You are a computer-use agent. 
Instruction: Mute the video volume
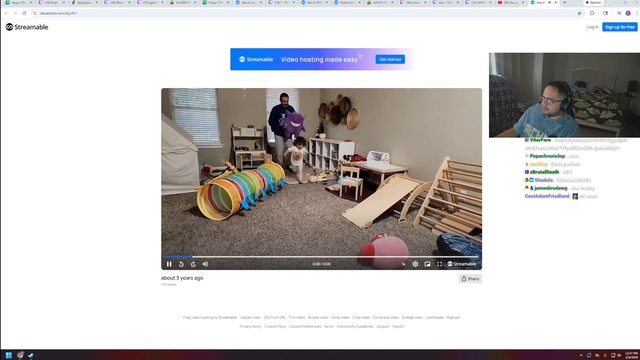coord(205,264)
